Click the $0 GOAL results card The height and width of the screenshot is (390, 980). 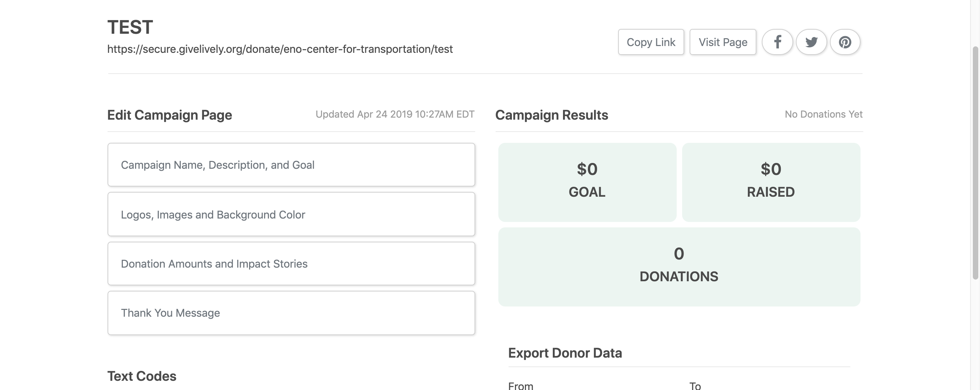(x=588, y=182)
